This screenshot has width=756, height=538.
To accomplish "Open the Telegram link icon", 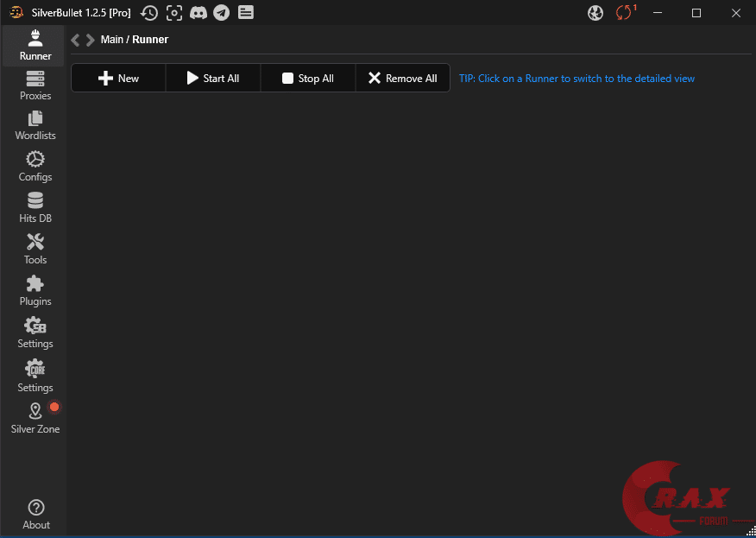I will click(x=222, y=13).
